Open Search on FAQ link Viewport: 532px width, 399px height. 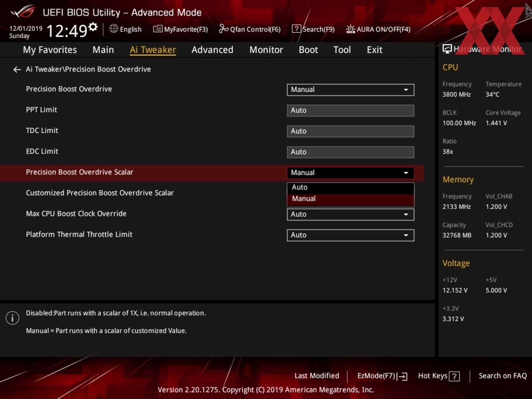(503, 376)
